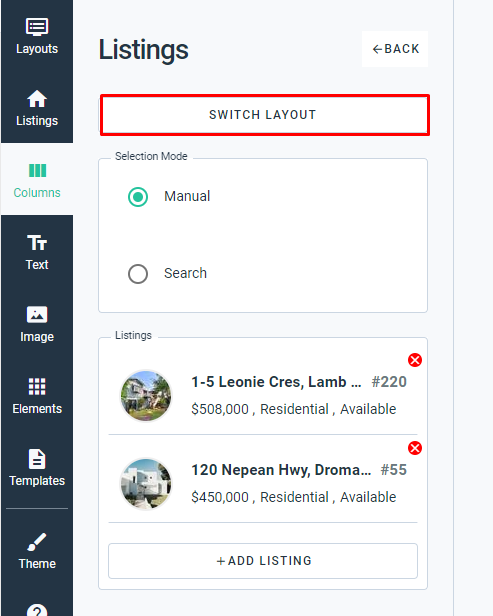
Task: Open the Columns sidebar icon
Action: (x=37, y=170)
